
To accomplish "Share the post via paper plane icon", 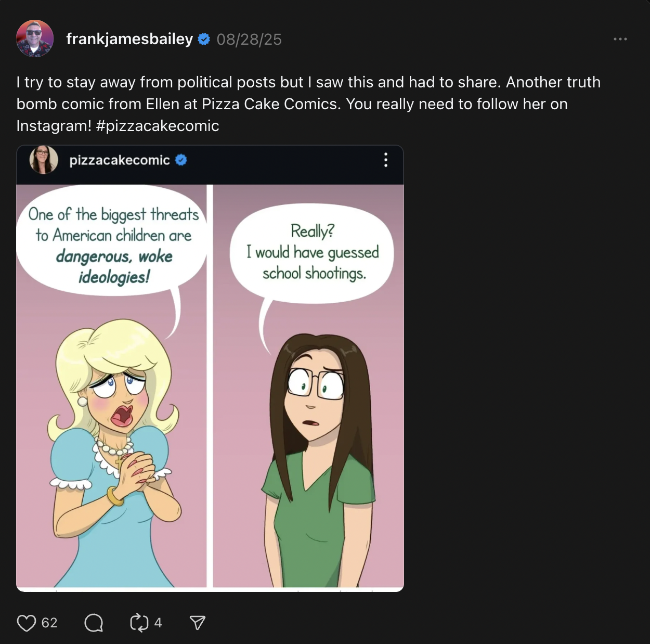I will 198,623.
